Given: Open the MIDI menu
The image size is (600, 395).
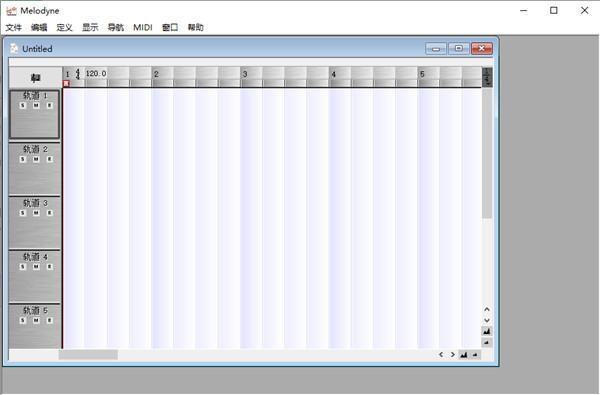Looking at the screenshot, I should click(143, 27).
